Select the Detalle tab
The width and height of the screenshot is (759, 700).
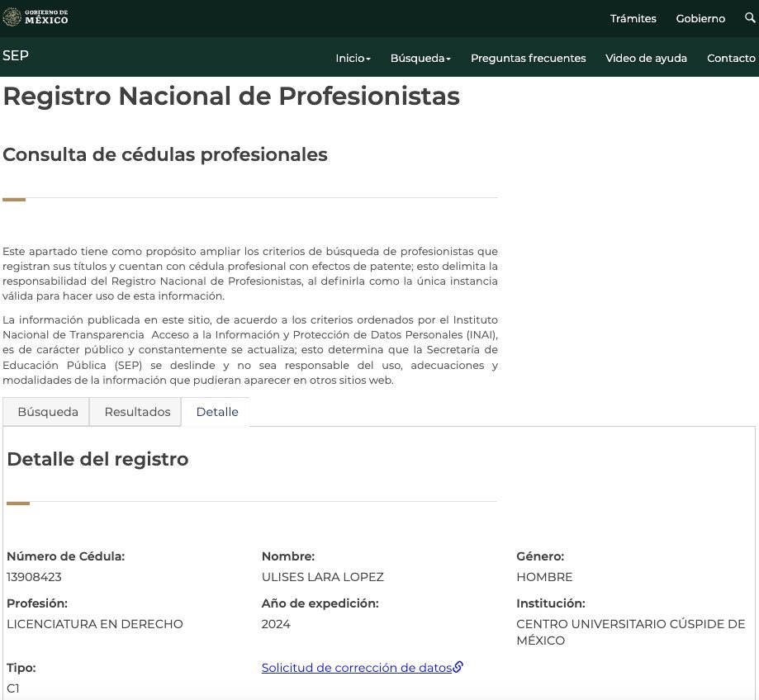click(216, 412)
